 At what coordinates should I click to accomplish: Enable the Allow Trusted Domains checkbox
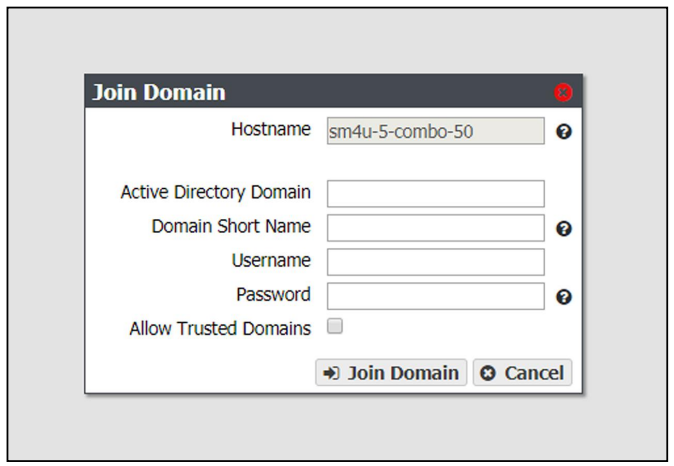(x=335, y=326)
